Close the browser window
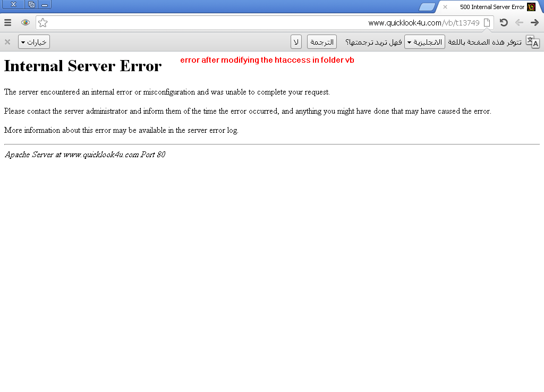The image size is (544, 392). [13, 4]
